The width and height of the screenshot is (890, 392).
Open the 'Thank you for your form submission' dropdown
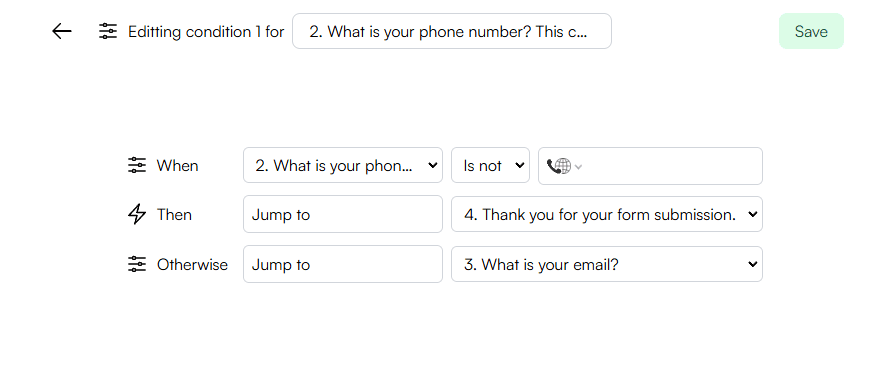click(607, 214)
